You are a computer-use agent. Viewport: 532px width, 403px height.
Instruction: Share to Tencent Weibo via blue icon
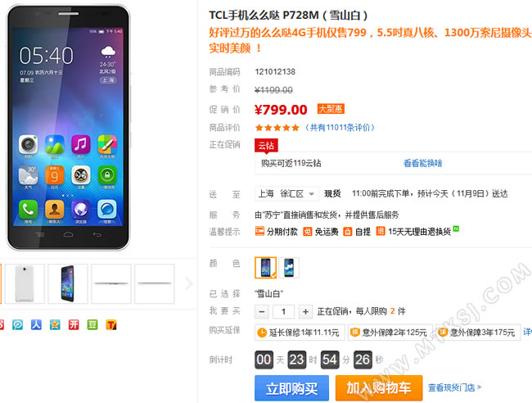pyautogui.click(x=17, y=325)
